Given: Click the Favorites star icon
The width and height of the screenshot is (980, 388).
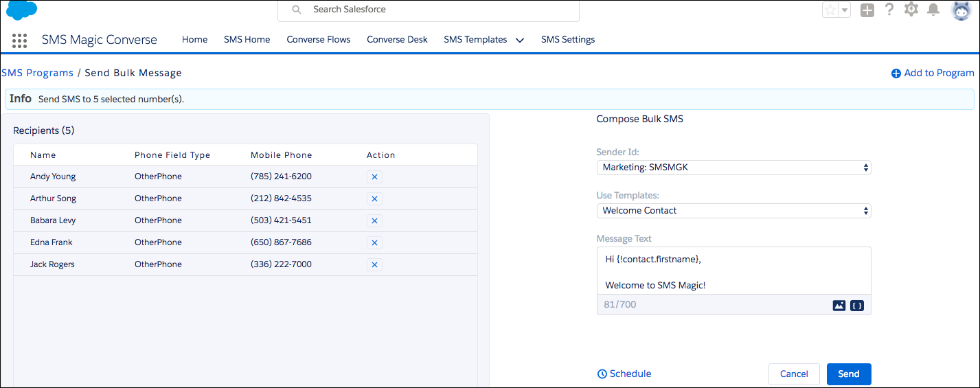Looking at the screenshot, I should (830, 10).
